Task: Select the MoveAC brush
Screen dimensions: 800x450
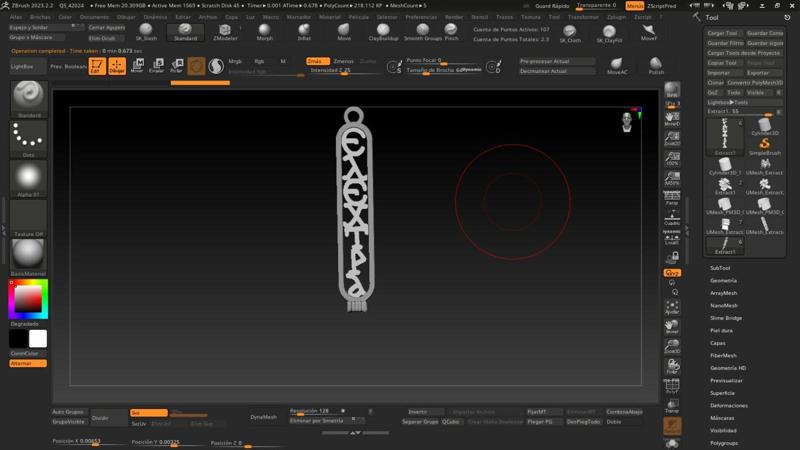Action: (x=617, y=66)
